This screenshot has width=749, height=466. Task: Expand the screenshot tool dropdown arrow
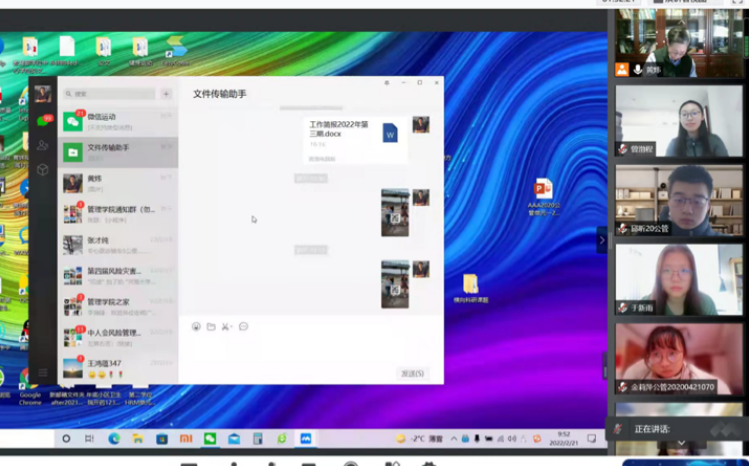coord(232,327)
